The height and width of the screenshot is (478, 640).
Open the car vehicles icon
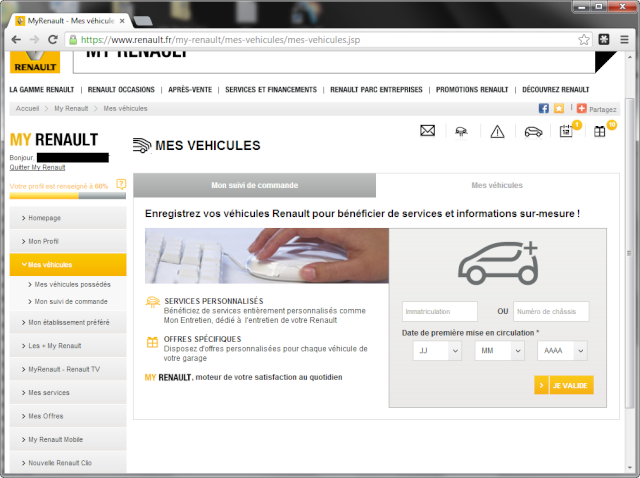[x=533, y=132]
